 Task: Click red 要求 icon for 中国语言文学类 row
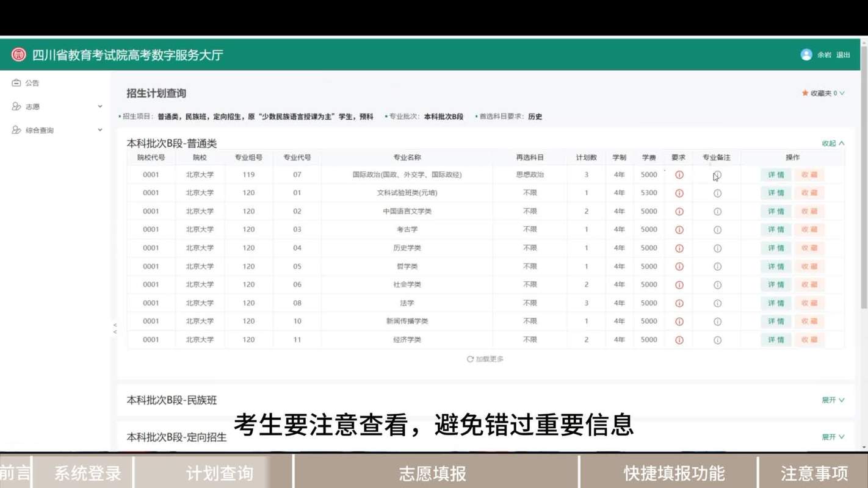pyautogui.click(x=679, y=212)
